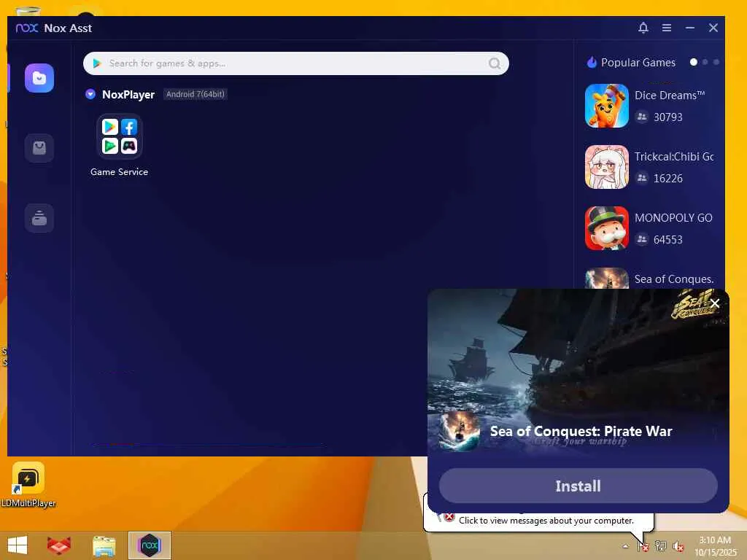
Task: Click the muted volume tray icon
Action: coord(678,546)
